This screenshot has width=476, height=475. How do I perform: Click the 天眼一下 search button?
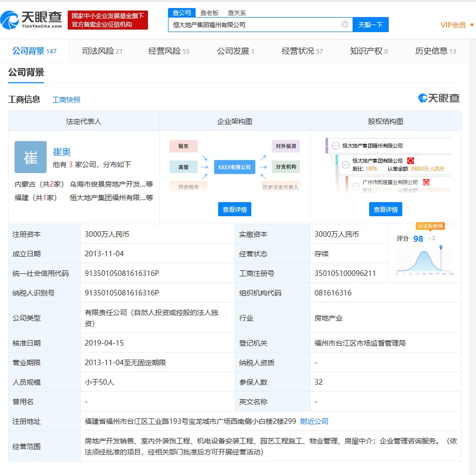click(x=370, y=25)
